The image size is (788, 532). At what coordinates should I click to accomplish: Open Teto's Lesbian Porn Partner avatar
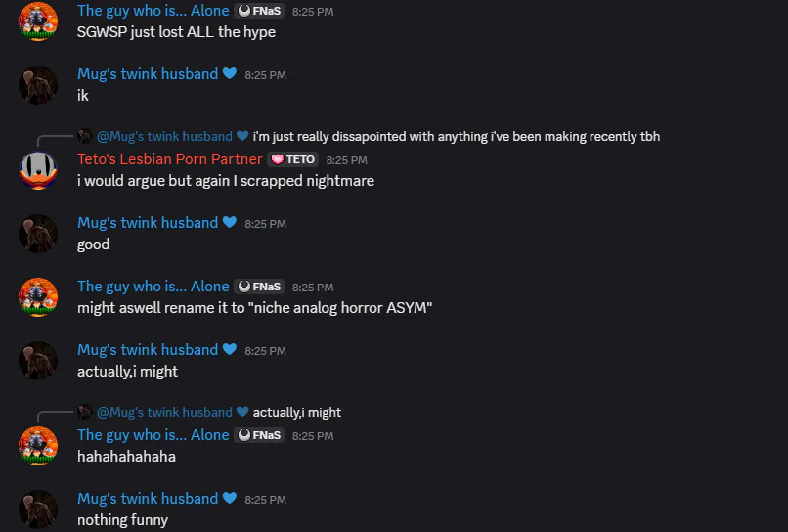coord(38,169)
